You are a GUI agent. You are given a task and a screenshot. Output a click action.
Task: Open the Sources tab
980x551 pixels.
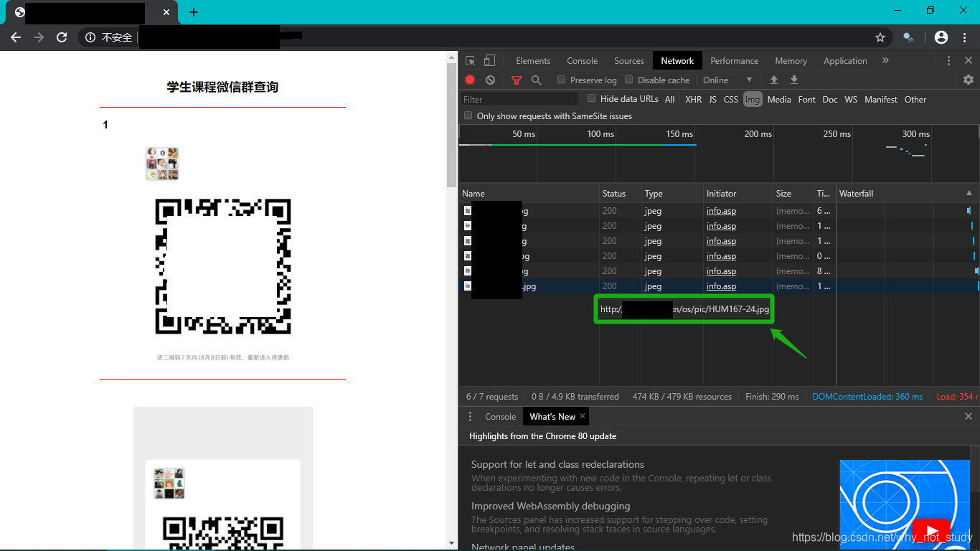point(629,61)
